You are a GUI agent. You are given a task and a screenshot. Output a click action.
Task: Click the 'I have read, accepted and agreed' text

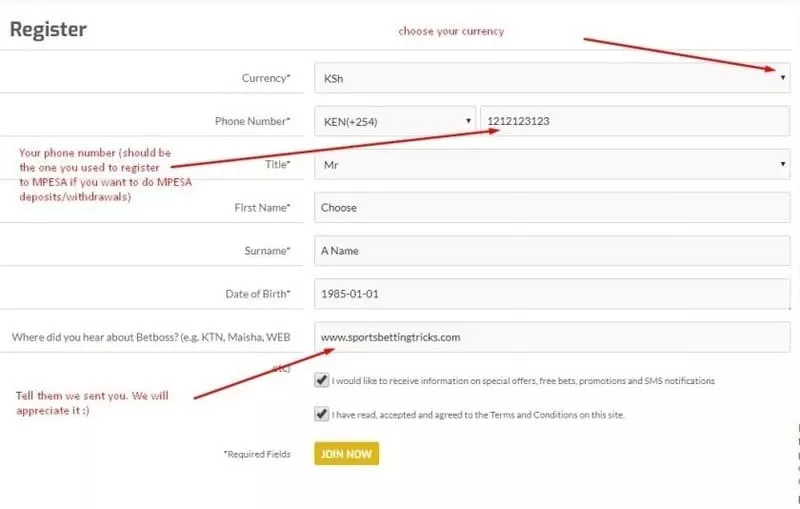478,415
